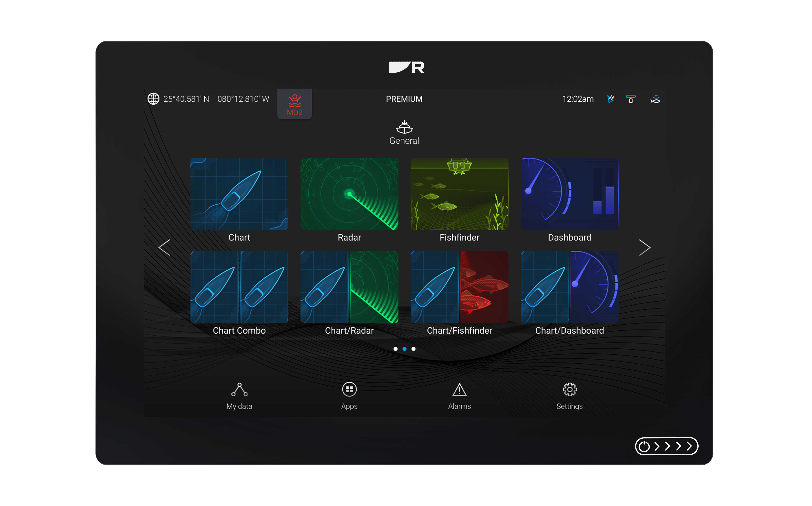This screenshot has height=506, width=812.
Task: Open the Chart Combo split page
Action: (239, 287)
